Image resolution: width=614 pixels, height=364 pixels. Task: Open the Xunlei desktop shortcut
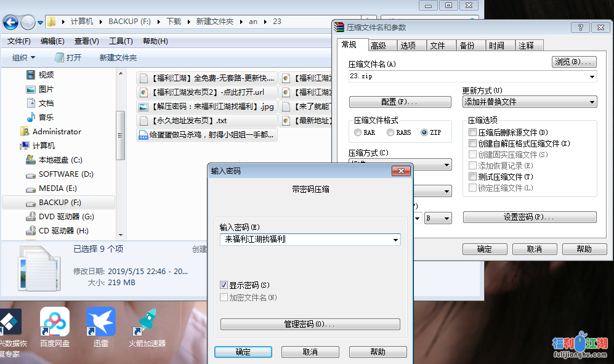pyautogui.click(x=100, y=323)
